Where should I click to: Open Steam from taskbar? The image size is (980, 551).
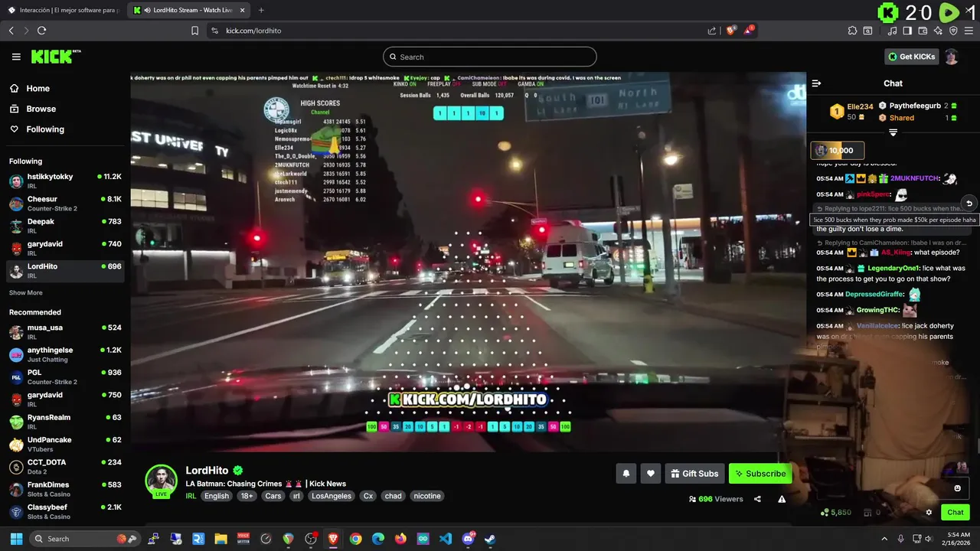pyautogui.click(x=490, y=539)
